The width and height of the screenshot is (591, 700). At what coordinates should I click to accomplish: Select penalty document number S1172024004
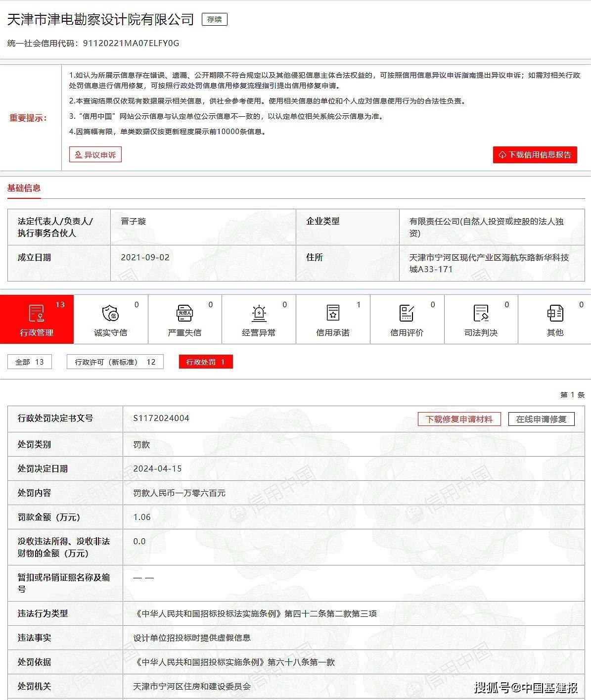(161, 418)
